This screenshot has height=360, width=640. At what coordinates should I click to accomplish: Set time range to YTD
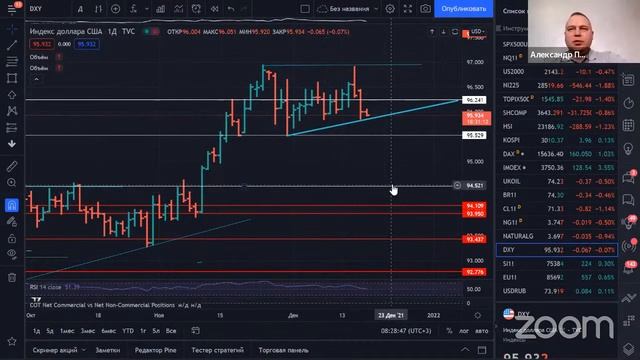(128, 331)
